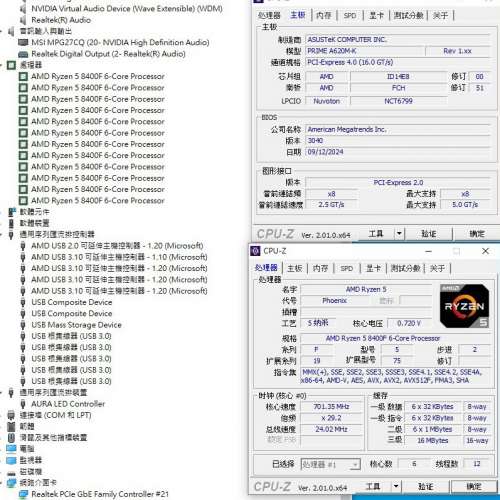Click the 網路介面卡 network adapter icon

click(x=11, y=483)
